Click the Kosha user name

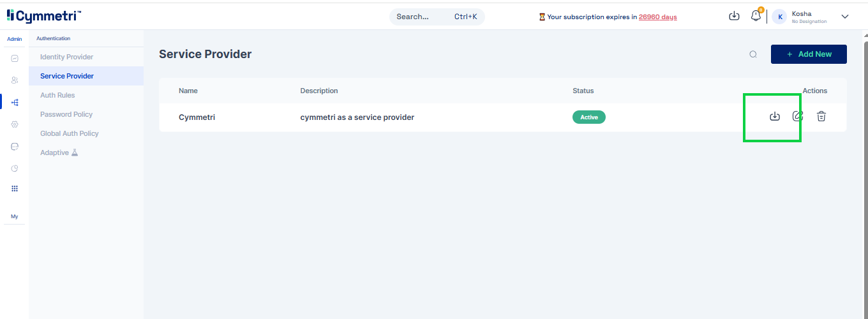802,13
